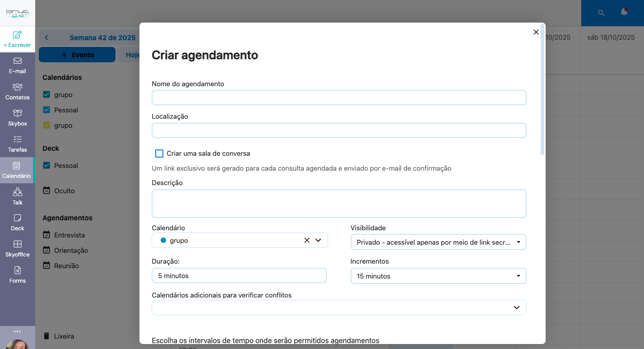Open the Deck app in sidebar
The height and width of the screenshot is (349, 644).
coord(17,223)
